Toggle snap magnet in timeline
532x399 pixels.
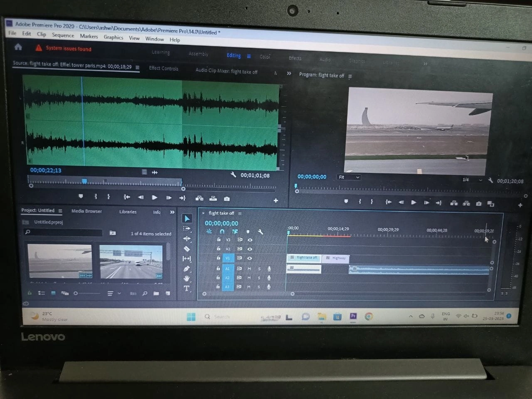(x=222, y=232)
